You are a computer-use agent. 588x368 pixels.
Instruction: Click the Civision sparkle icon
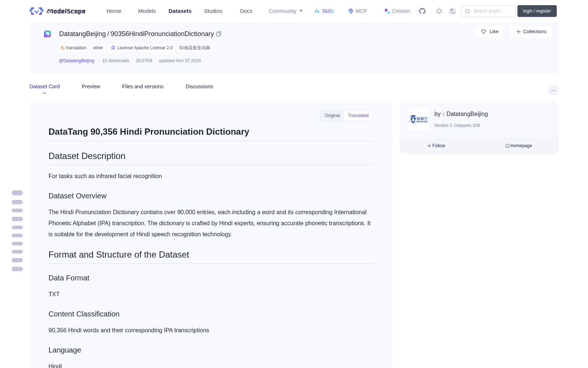pos(387,11)
